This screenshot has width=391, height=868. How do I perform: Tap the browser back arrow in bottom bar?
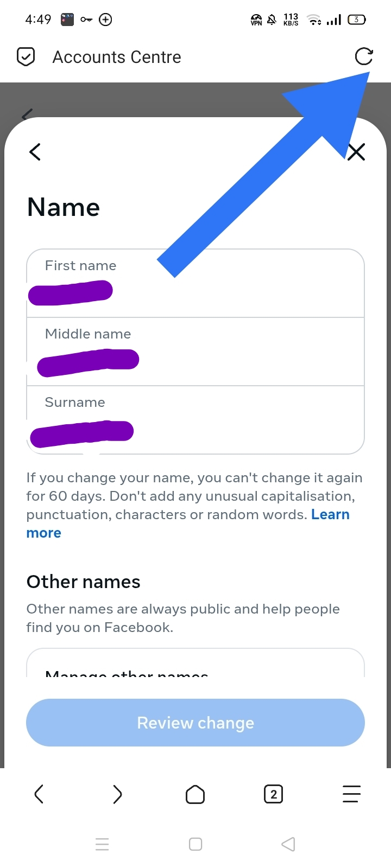tap(39, 795)
